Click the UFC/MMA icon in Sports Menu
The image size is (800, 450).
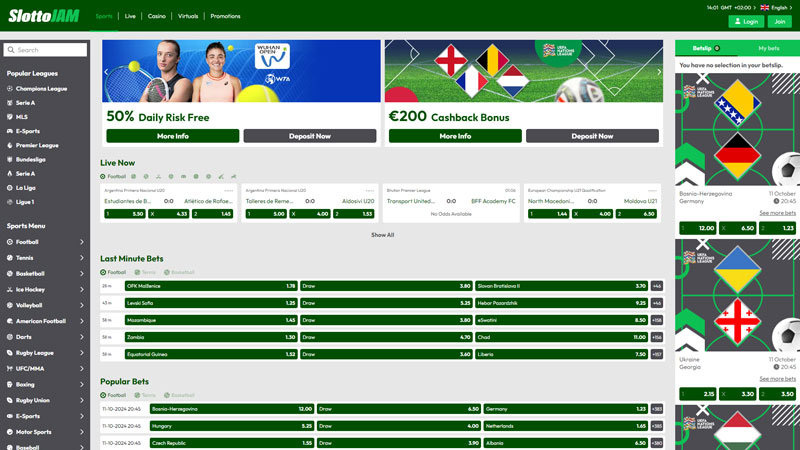coord(9,369)
